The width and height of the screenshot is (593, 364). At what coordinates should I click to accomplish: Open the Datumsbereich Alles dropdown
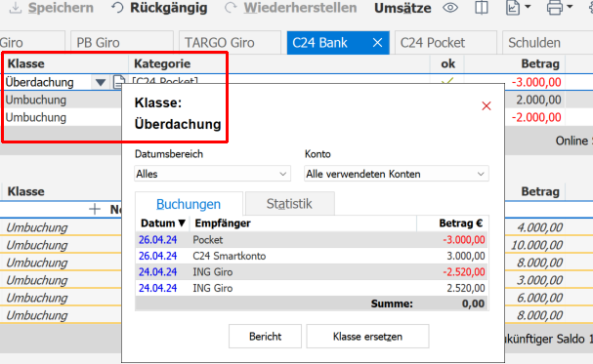point(213,174)
